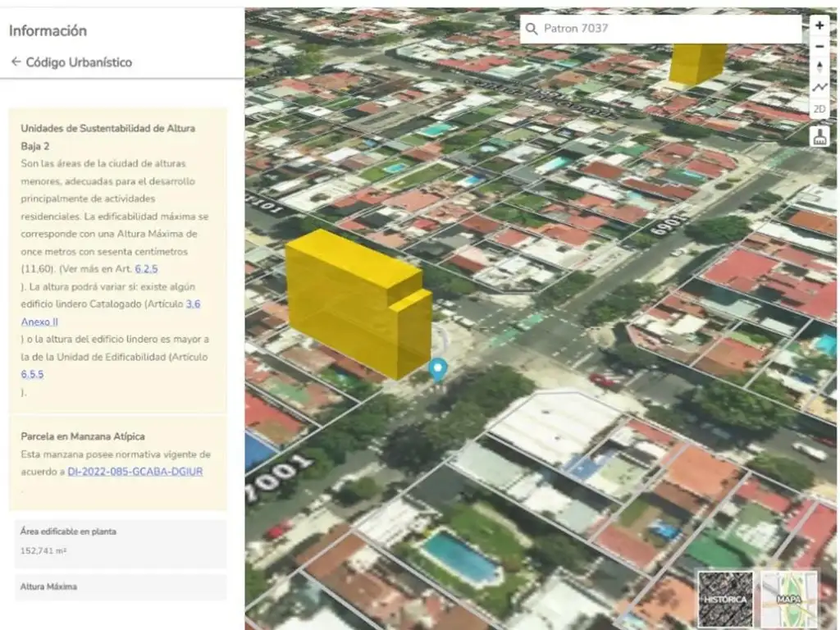Viewport: 840px width, 630px height.
Task: Open the Art. 6.2.5 link
Action: point(147,269)
